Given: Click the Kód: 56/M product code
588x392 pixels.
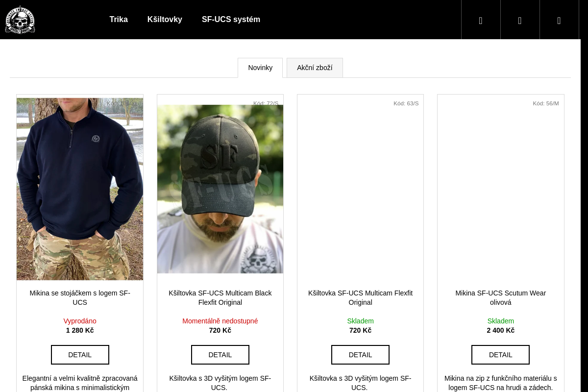Looking at the screenshot, I should pos(545,103).
